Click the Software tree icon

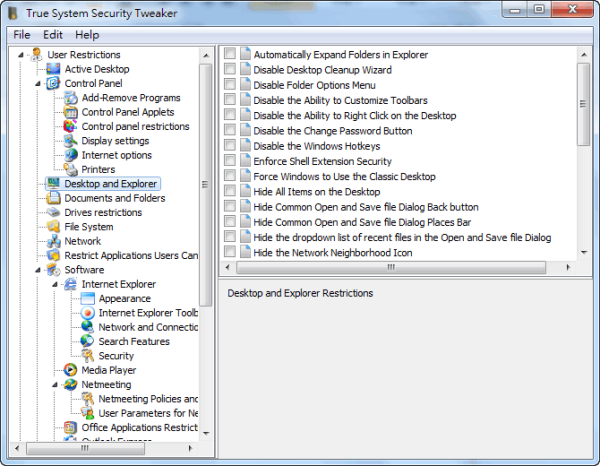[x=53, y=270]
